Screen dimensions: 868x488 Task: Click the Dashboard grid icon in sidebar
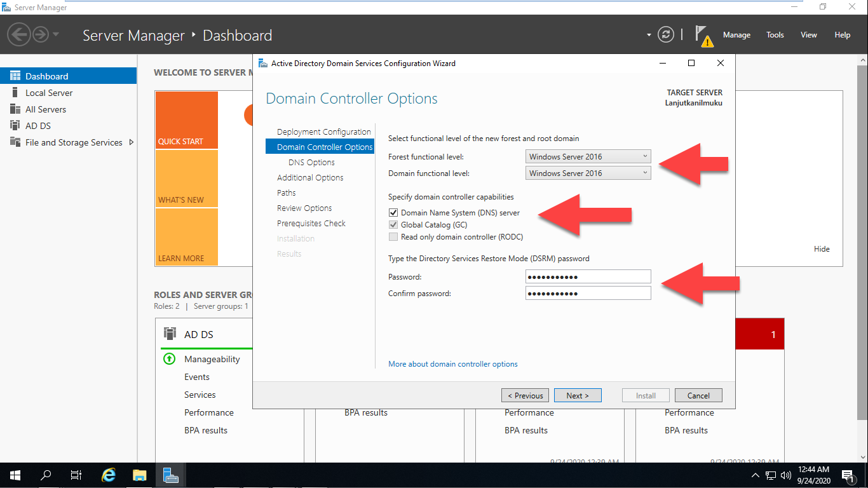pyautogui.click(x=15, y=76)
